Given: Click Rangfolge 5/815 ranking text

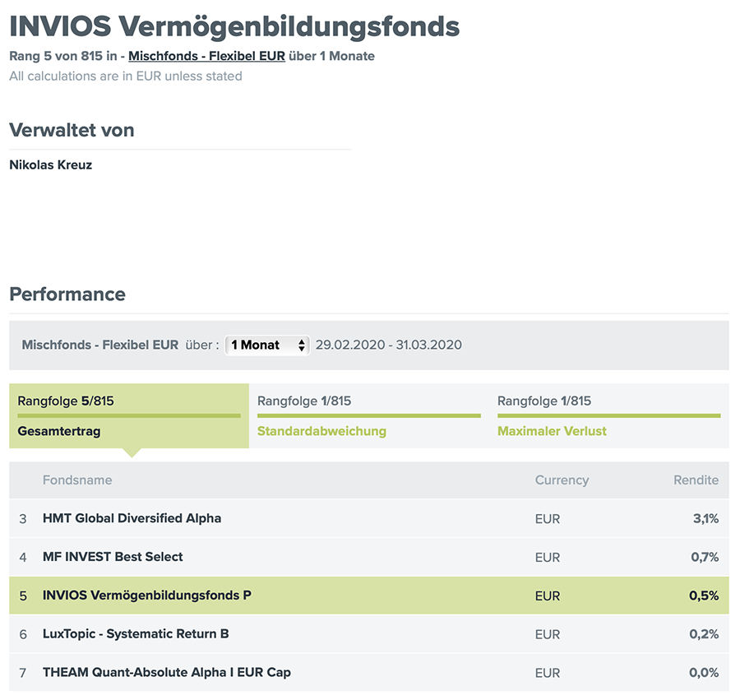Looking at the screenshot, I should [x=66, y=401].
